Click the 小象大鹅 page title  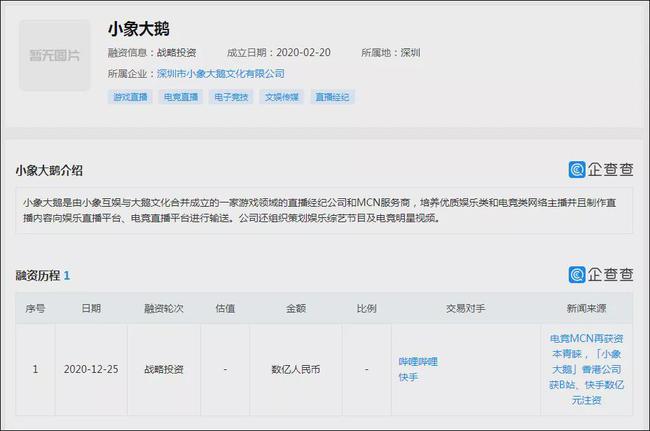(138, 29)
